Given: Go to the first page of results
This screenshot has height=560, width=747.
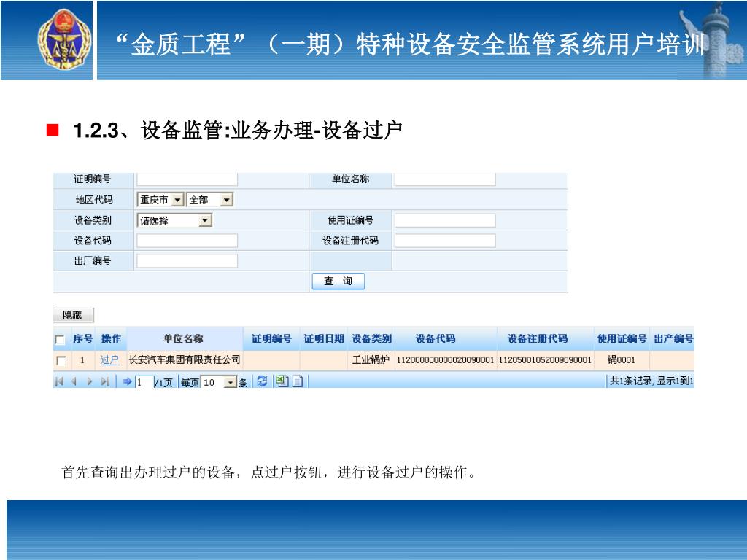Looking at the screenshot, I should tap(59, 381).
